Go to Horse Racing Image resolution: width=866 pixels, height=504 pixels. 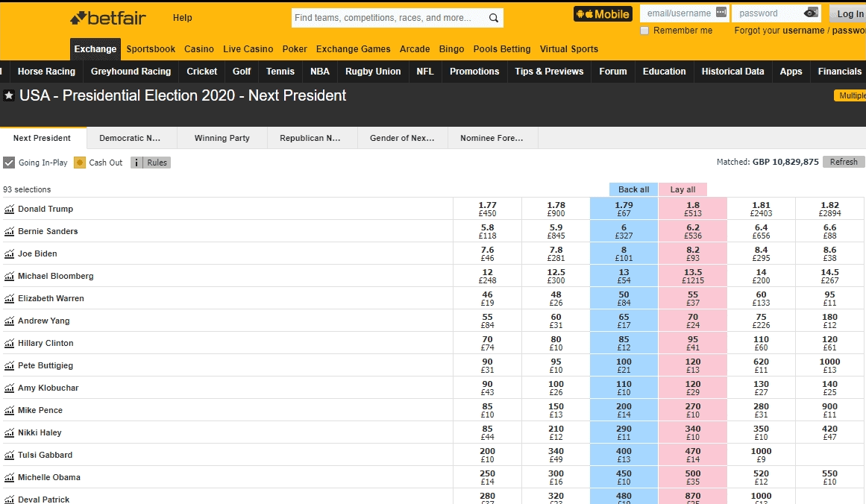click(x=46, y=72)
